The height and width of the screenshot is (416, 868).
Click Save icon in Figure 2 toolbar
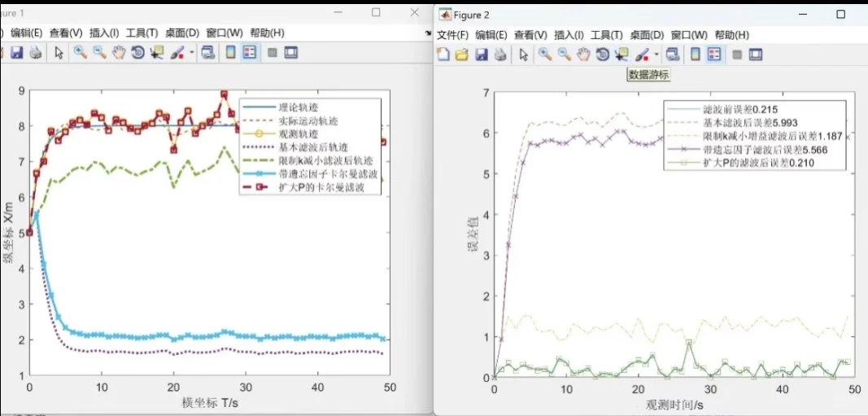point(481,54)
